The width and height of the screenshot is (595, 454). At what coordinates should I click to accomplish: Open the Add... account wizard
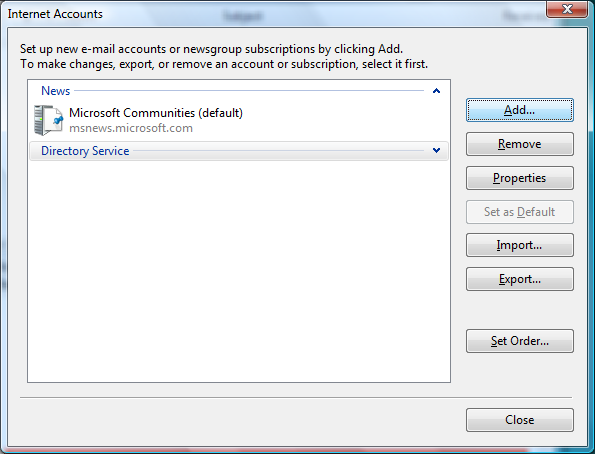(x=519, y=110)
